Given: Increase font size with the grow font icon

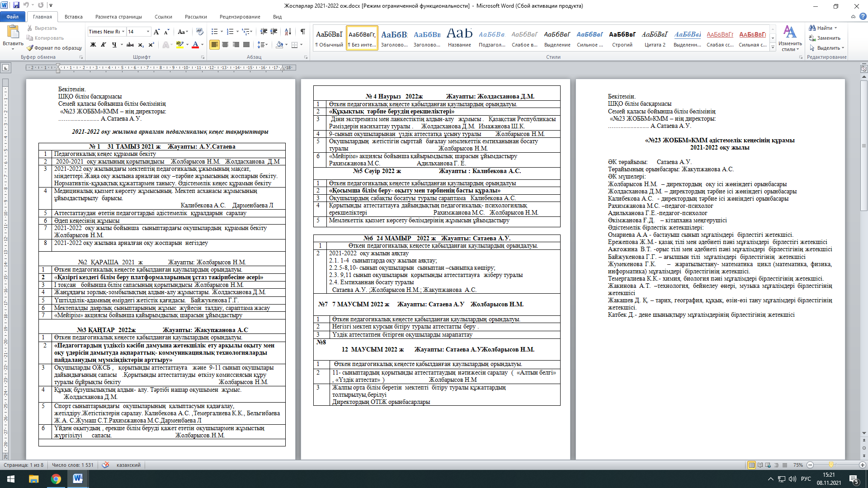Looking at the screenshot, I should click(156, 32).
